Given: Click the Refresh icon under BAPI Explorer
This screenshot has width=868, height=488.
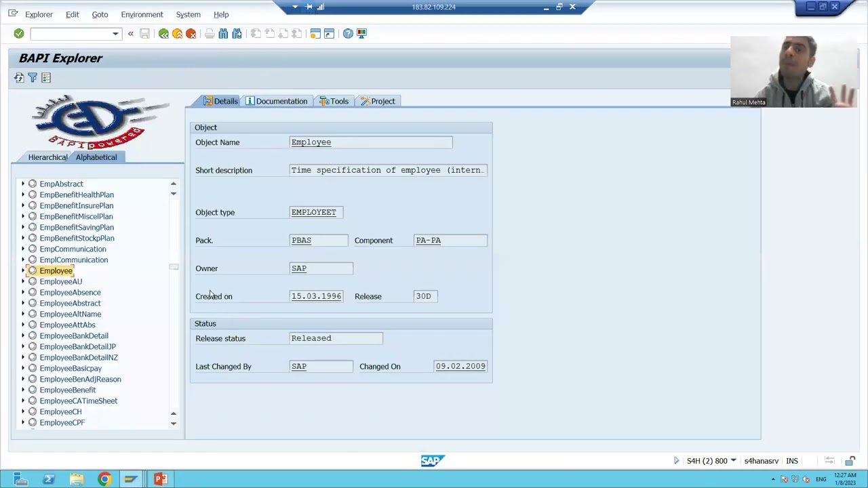Looking at the screenshot, I should click(19, 78).
